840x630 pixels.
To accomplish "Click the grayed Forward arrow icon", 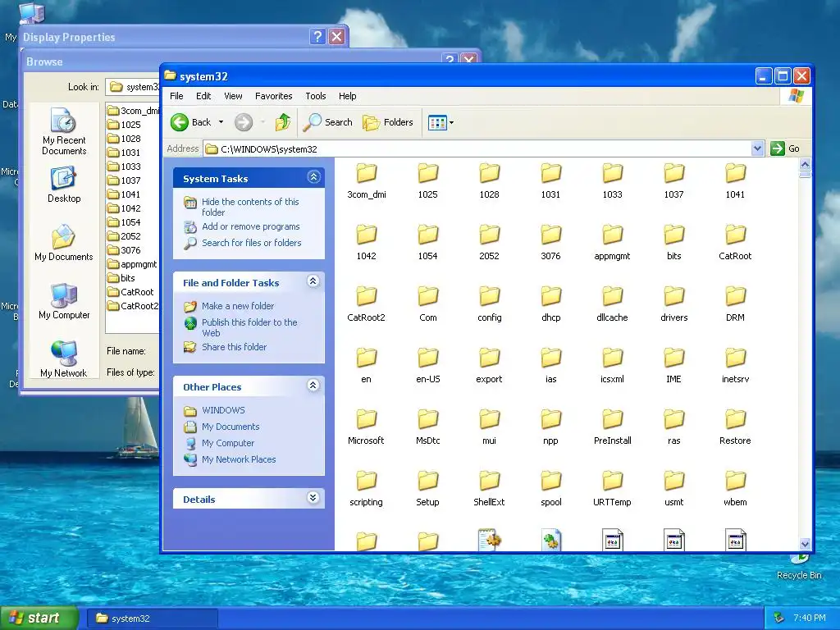I will point(243,122).
